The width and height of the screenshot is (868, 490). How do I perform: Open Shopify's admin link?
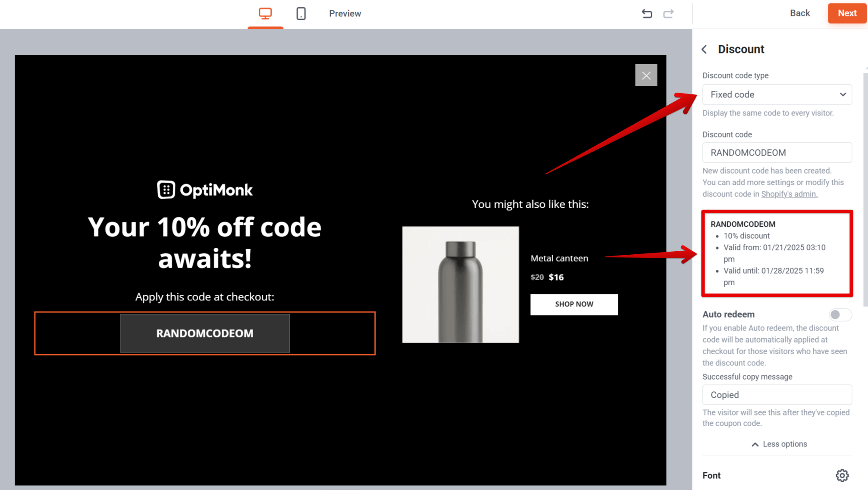pyautogui.click(x=789, y=194)
